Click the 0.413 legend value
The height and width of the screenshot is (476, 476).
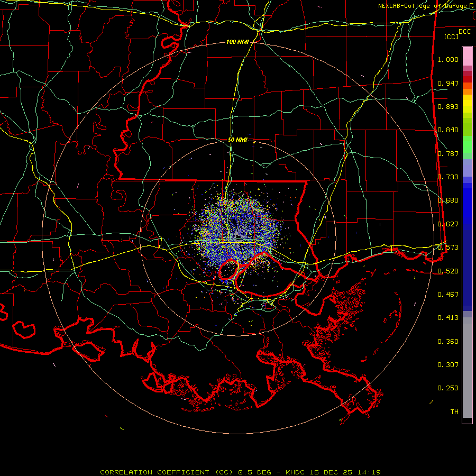tap(448, 318)
